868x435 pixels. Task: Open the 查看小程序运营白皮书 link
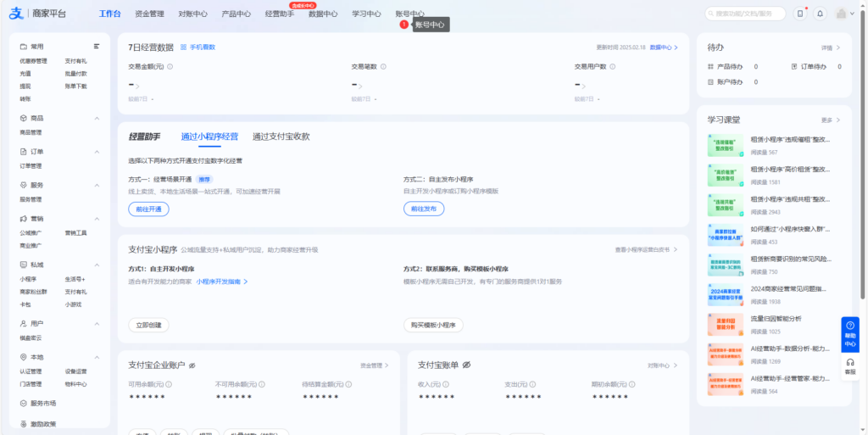[x=646, y=249]
